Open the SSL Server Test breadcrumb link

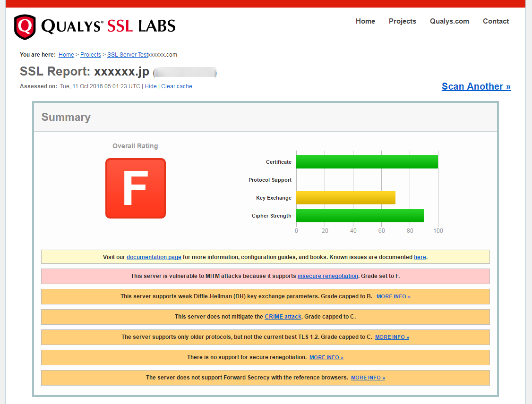click(x=128, y=55)
